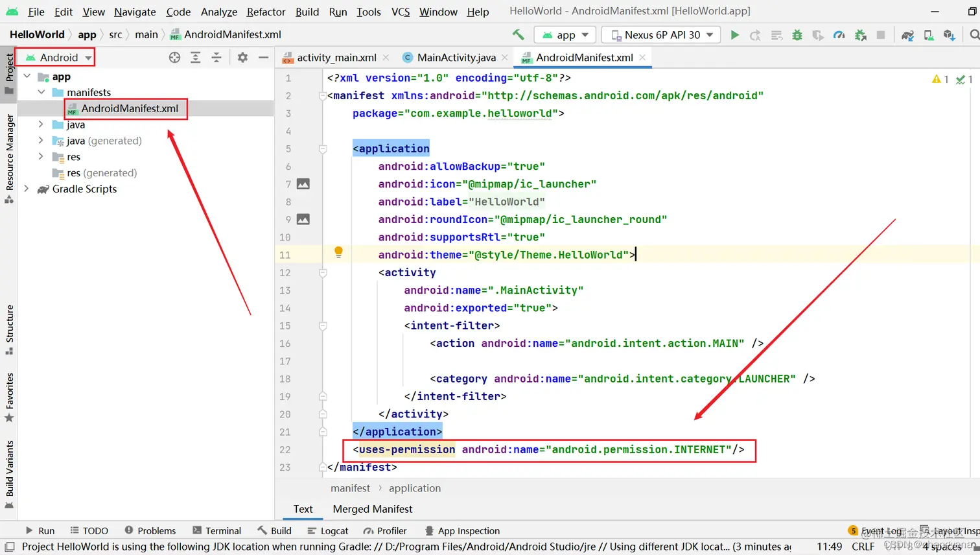Click the lightbulb intention icon on line 11
The image size is (980, 555).
(338, 252)
